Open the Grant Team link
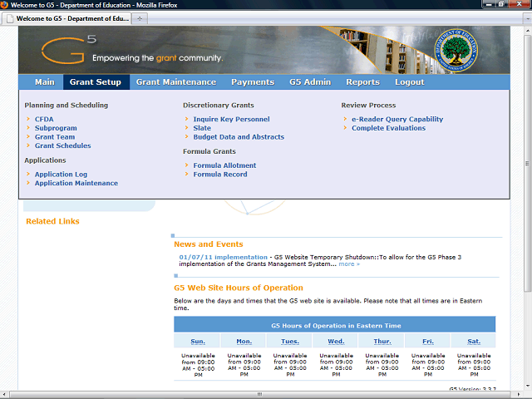The width and height of the screenshot is (532, 399). pyautogui.click(x=55, y=136)
